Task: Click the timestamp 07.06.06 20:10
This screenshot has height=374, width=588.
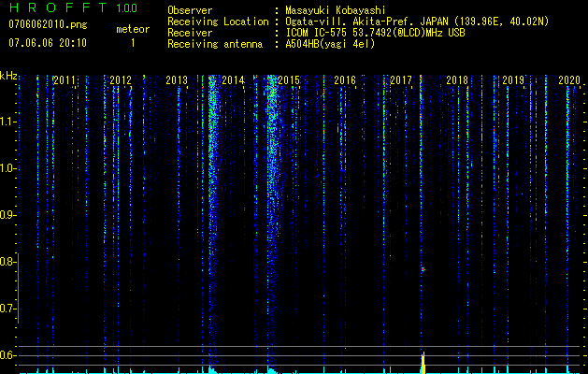Action: click(x=48, y=43)
